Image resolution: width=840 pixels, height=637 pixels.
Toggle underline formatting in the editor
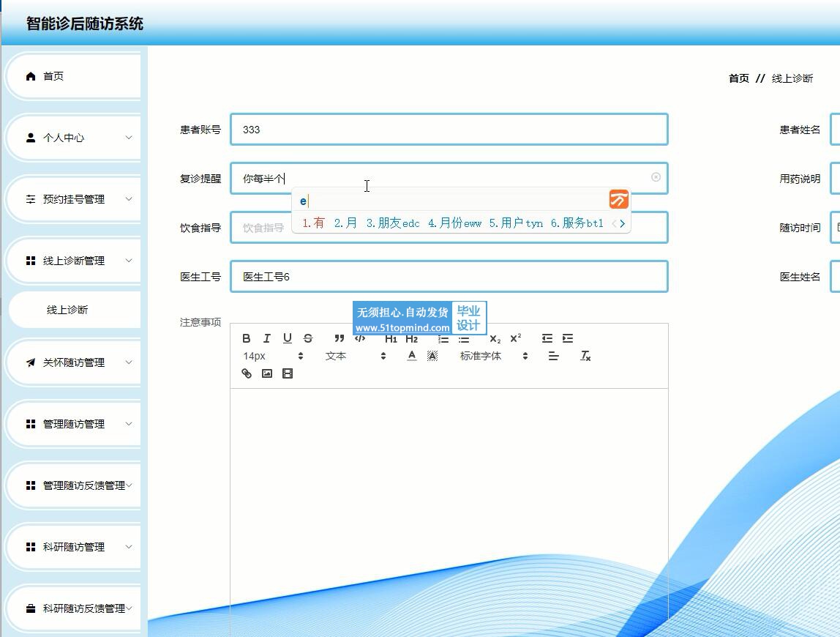(288, 338)
